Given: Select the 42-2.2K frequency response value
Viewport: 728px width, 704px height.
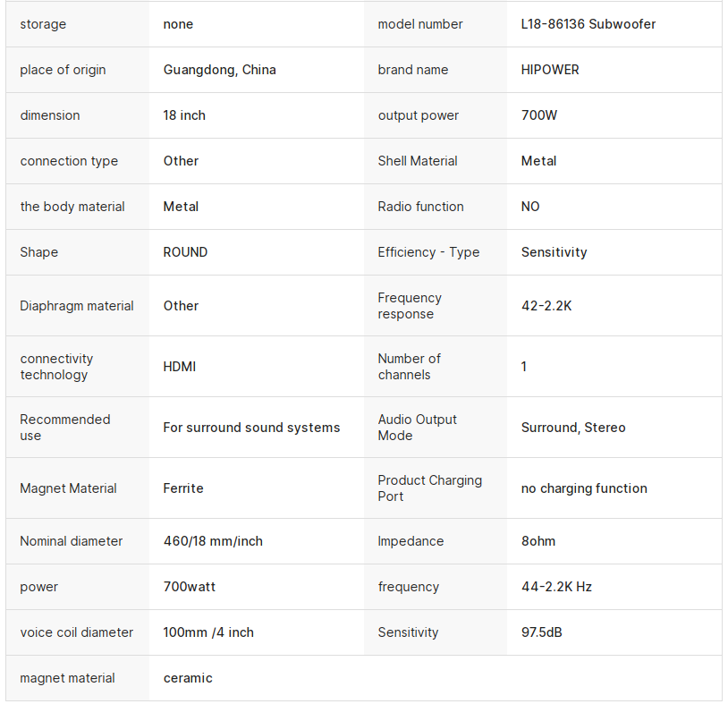Looking at the screenshot, I should tap(546, 306).
